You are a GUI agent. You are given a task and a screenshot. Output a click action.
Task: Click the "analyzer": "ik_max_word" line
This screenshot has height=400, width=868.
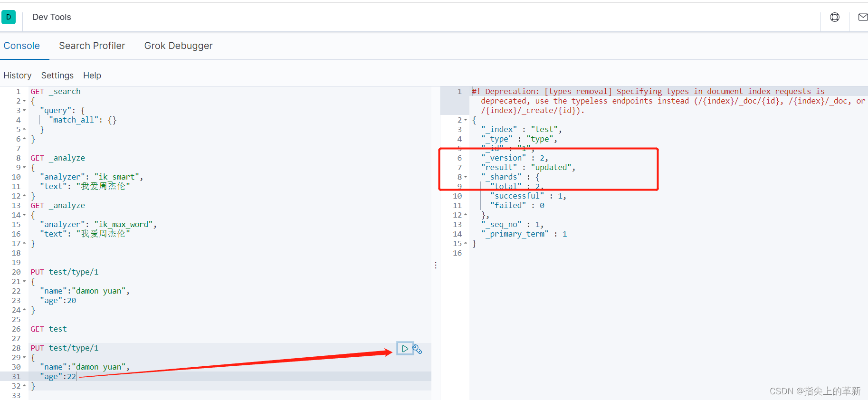coord(98,224)
